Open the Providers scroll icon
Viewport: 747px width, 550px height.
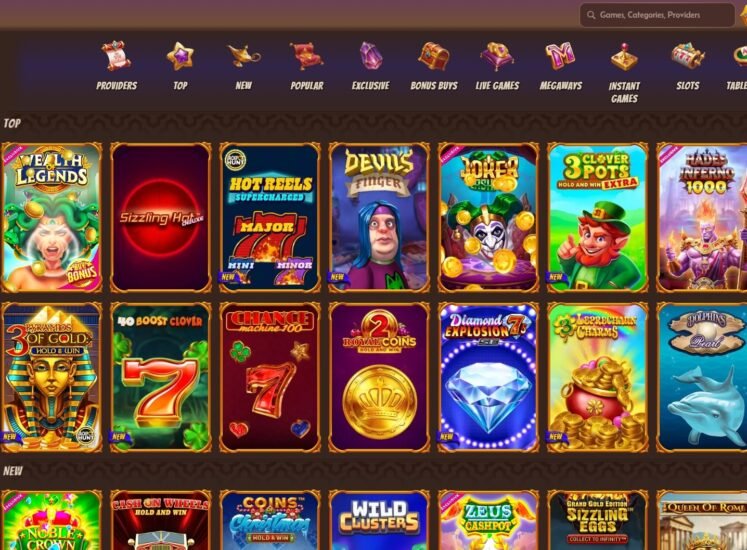[116, 56]
